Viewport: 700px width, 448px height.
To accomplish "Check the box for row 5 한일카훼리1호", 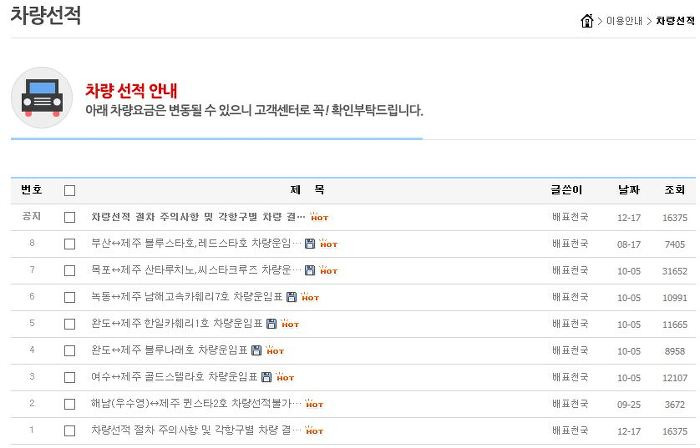I will tap(69, 324).
